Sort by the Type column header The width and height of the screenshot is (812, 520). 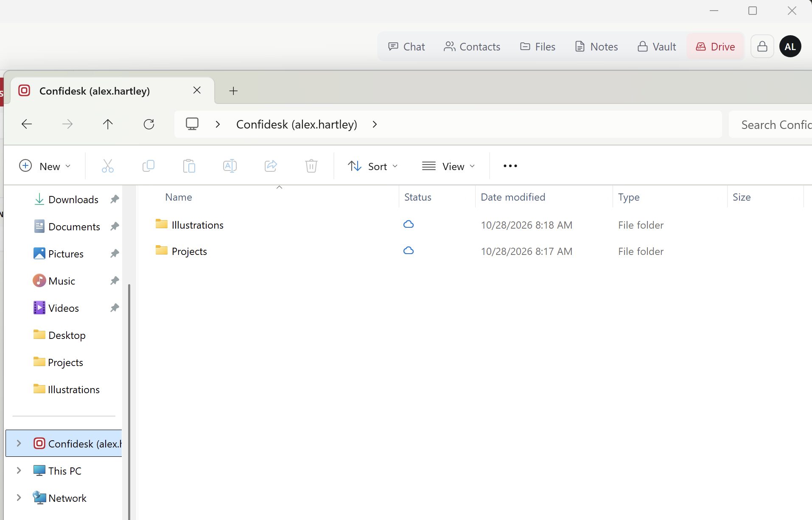[x=629, y=197]
